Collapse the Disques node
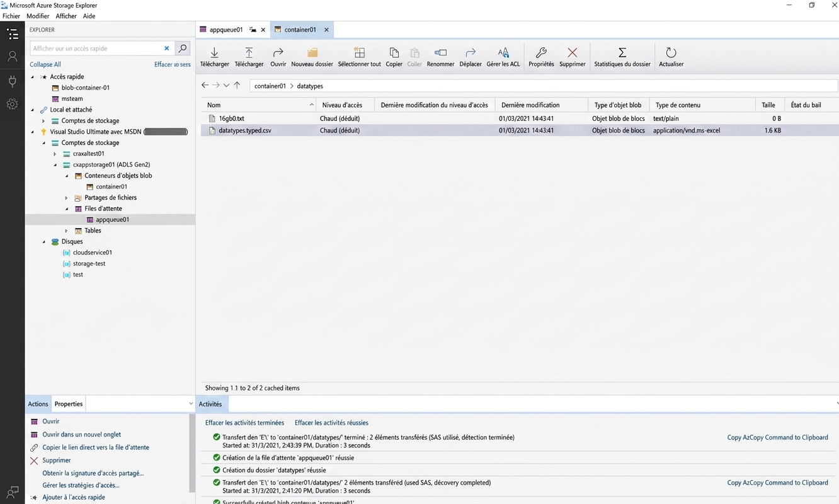 (x=44, y=242)
